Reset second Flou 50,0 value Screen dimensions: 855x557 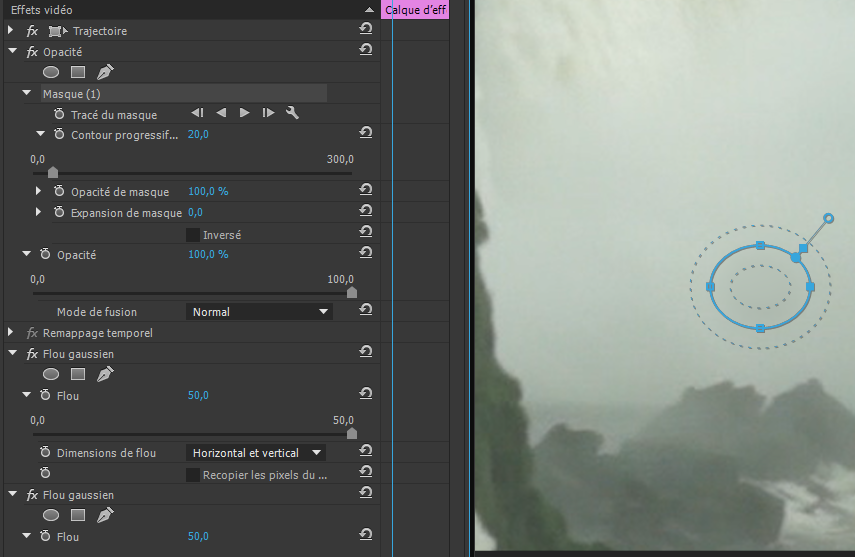click(366, 534)
